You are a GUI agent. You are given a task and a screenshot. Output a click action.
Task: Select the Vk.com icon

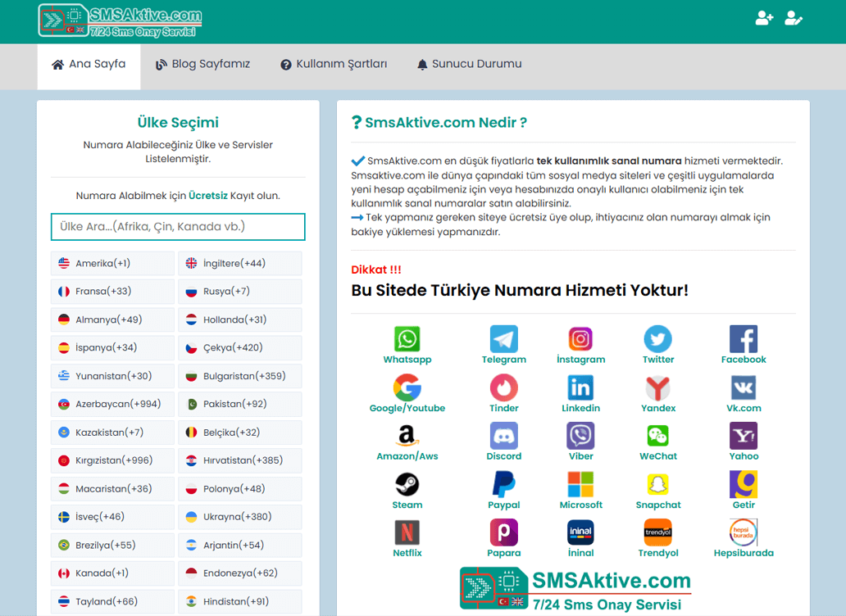(x=744, y=387)
